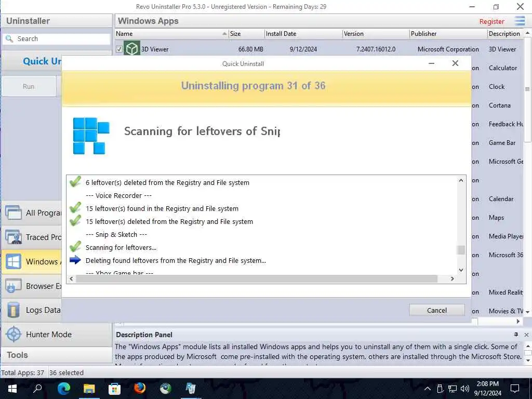Click the Run button

click(29, 86)
